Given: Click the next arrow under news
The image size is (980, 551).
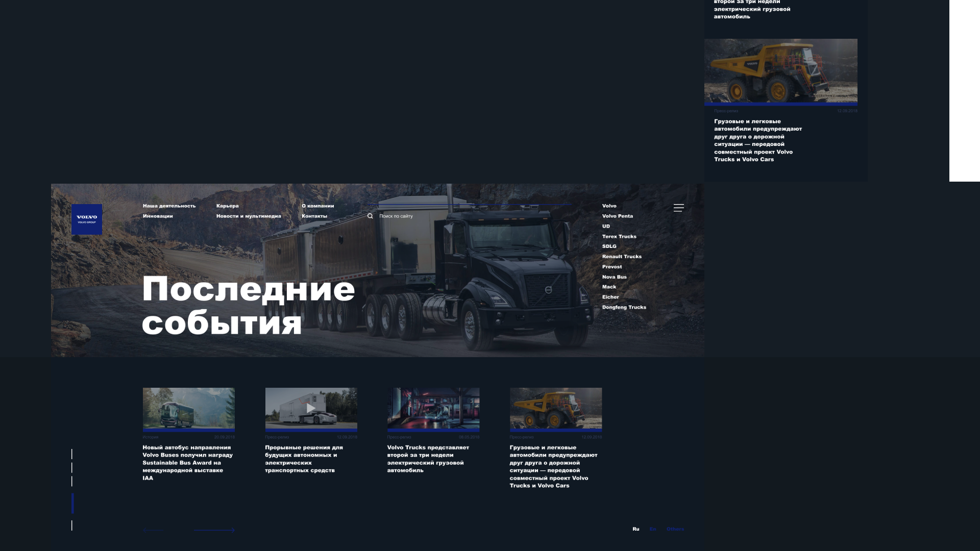Looking at the screenshot, I should [x=214, y=530].
